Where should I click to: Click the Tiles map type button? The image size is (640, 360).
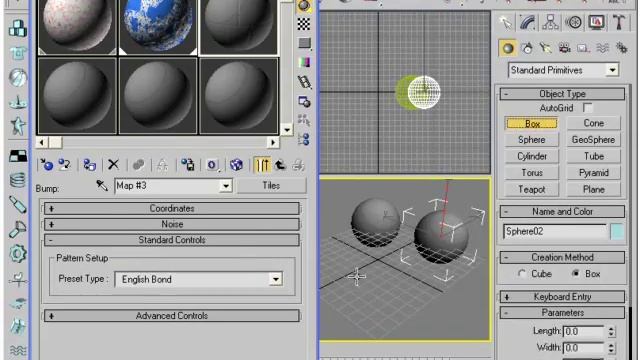(x=271, y=186)
